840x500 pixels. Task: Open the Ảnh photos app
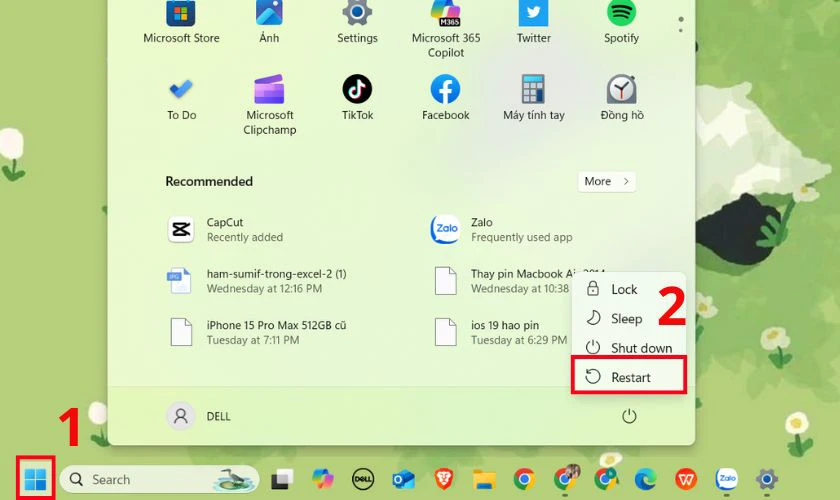point(269,22)
